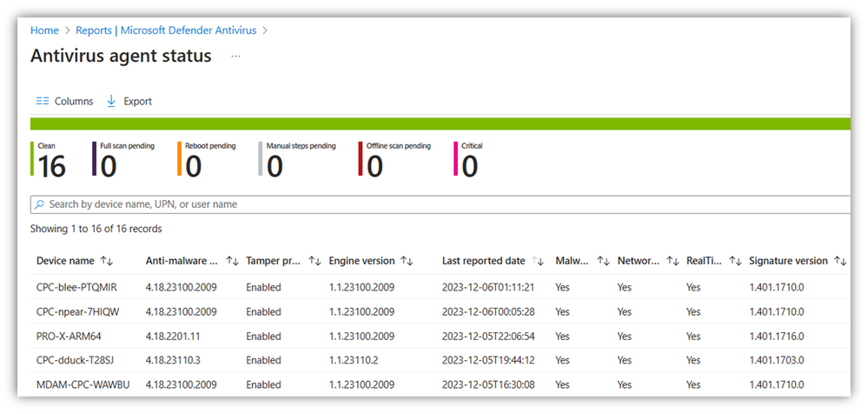This screenshot has height=414, width=868.
Task: Select the Reboot pending status tile
Action: click(x=207, y=160)
